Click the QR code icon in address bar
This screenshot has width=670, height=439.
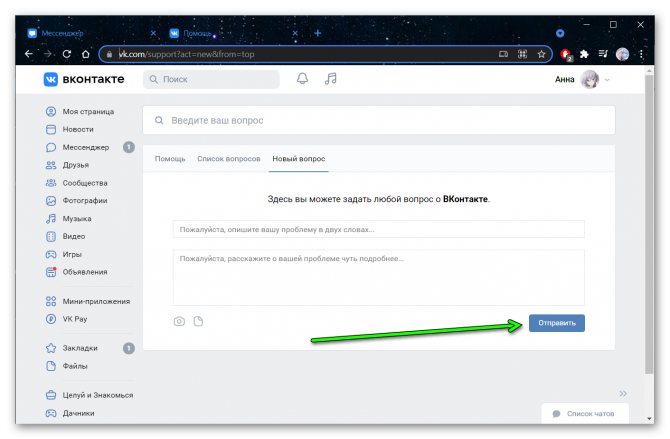[522, 54]
